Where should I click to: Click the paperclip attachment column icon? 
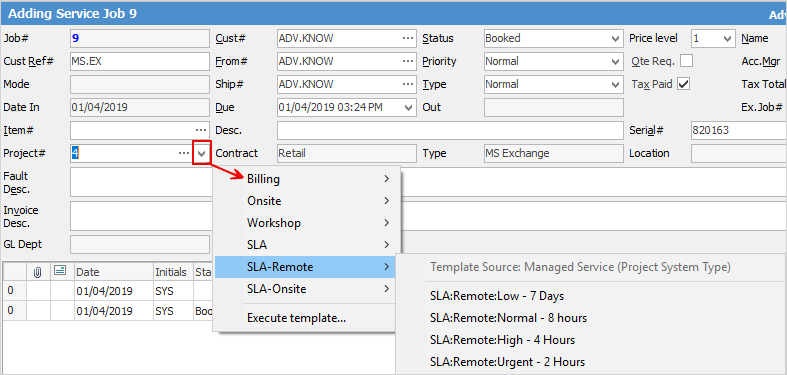(x=37, y=272)
